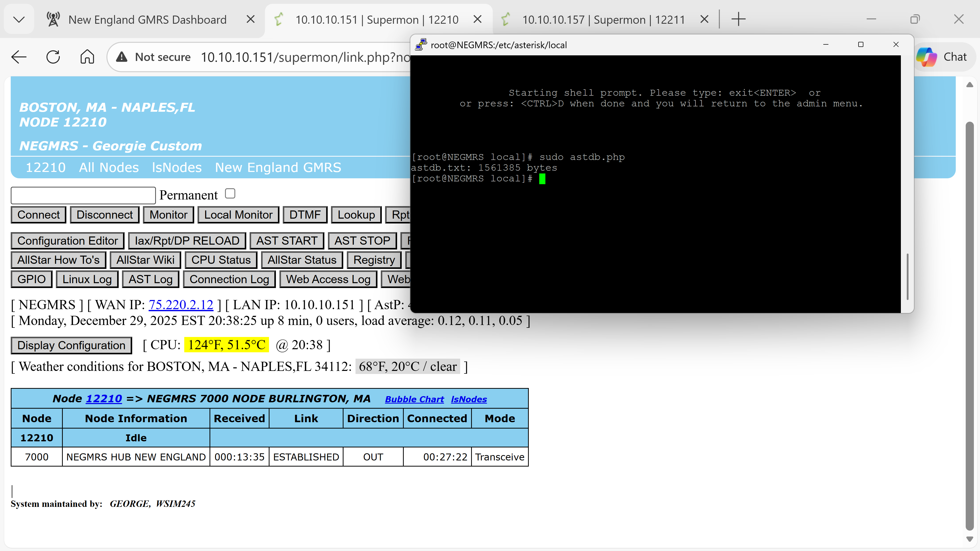Viewport: 980px width, 551px height.
Task: Click the browser back arrow icon
Action: click(19, 57)
